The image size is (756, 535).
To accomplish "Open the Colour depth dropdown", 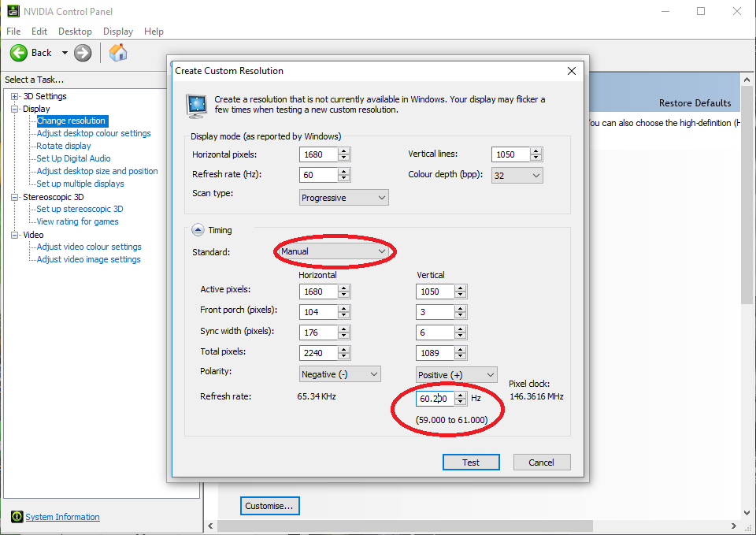I will click(x=517, y=176).
